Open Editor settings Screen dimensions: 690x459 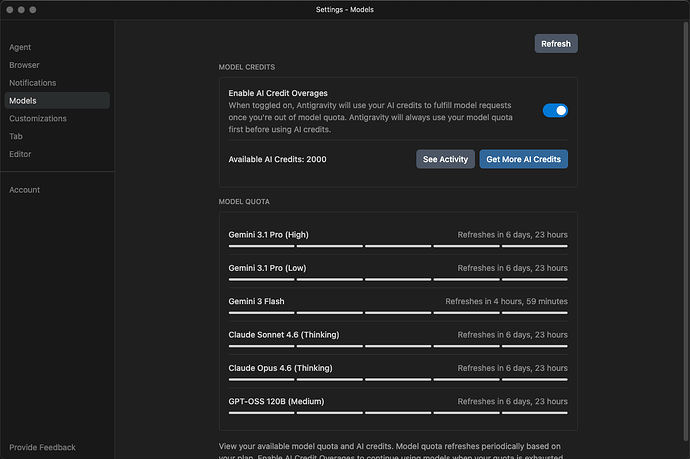click(x=21, y=154)
